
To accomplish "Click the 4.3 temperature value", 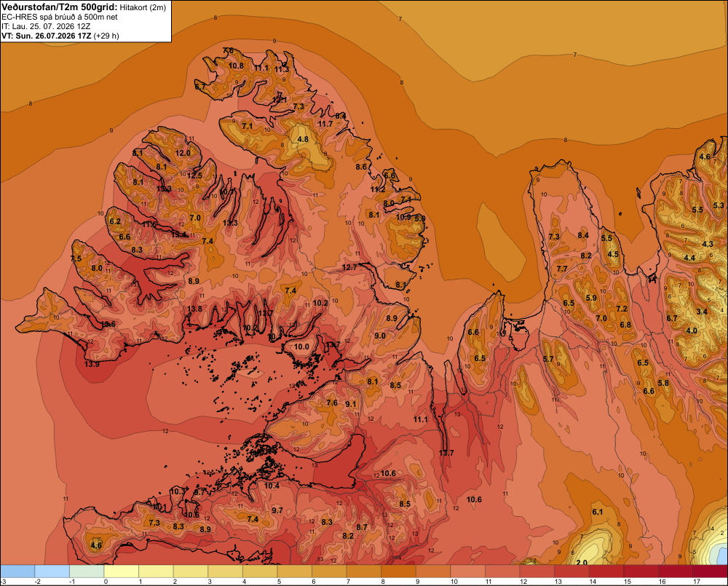I will (708, 244).
